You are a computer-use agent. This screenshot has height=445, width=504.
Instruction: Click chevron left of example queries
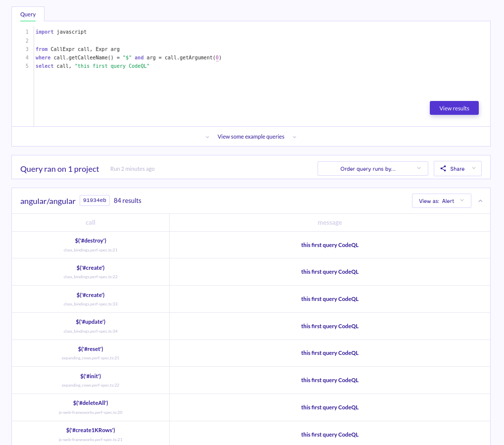(208, 137)
